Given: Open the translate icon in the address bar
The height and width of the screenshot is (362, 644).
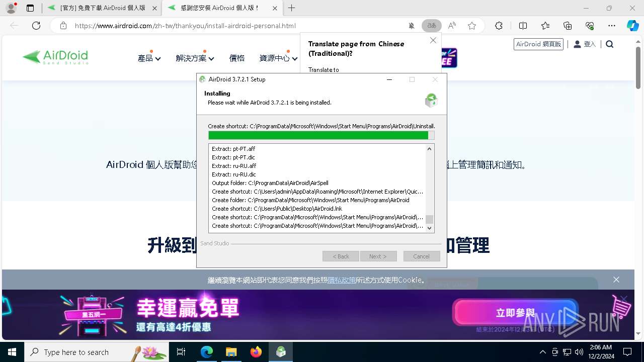Looking at the screenshot, I should point(431,26).
